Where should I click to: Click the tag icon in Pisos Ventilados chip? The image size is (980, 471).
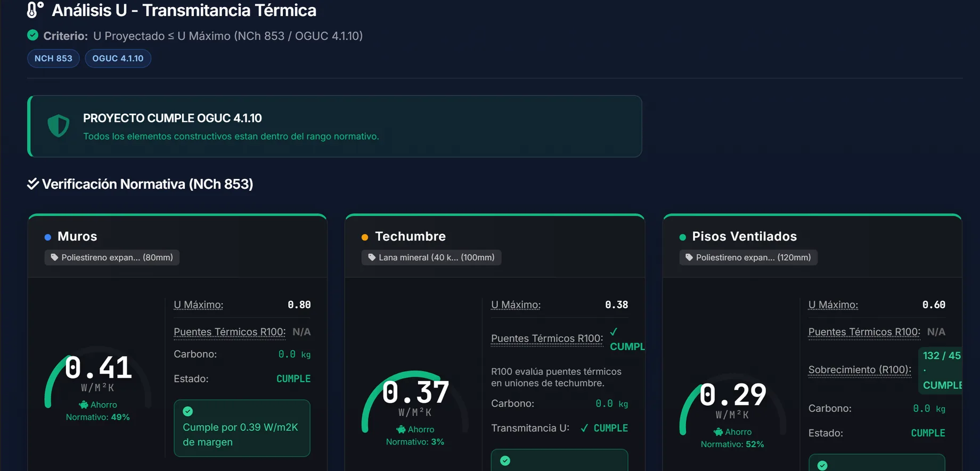(689, 257)
